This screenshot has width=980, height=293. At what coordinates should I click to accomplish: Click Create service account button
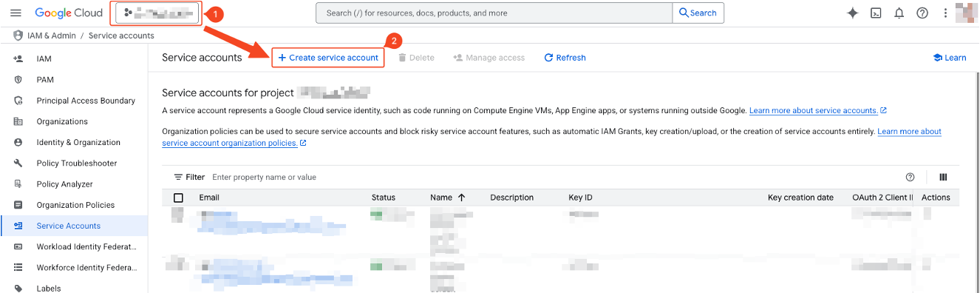point(328,58)
